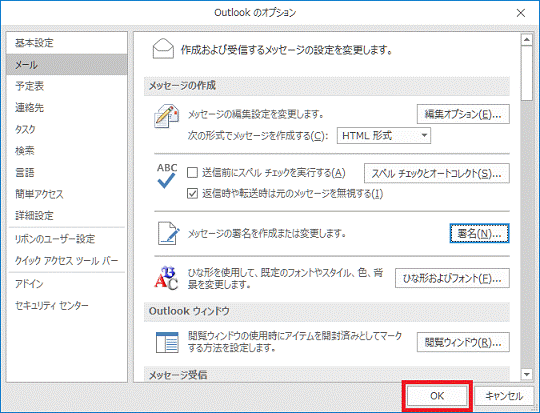Select 基本設定 in the sidebar
This screenshot has height=413, width=540.
(x=67, y=43)
